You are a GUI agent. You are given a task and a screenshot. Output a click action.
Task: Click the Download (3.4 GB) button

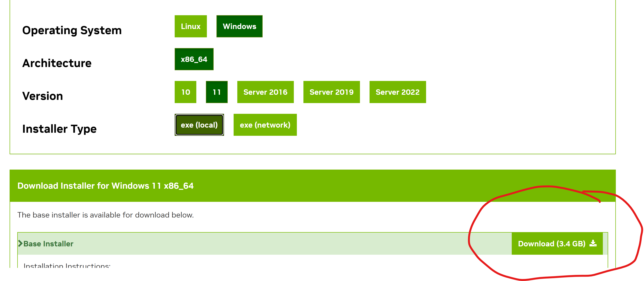click(557, 243)
